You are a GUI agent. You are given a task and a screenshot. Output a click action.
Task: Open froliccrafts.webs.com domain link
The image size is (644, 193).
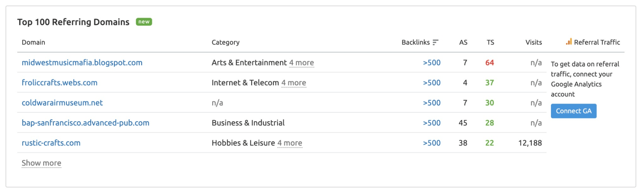coord(60,83)
